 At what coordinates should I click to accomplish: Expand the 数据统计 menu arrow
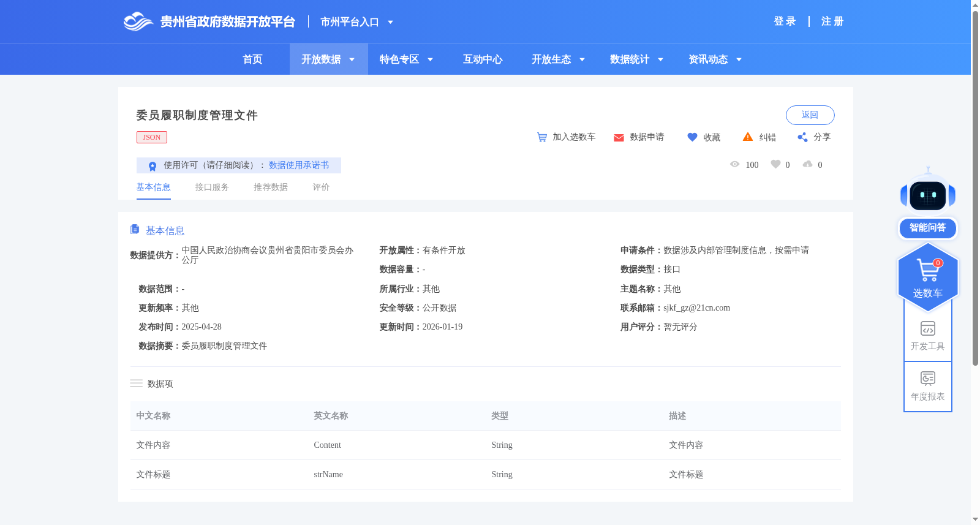(x=660, y=59)
